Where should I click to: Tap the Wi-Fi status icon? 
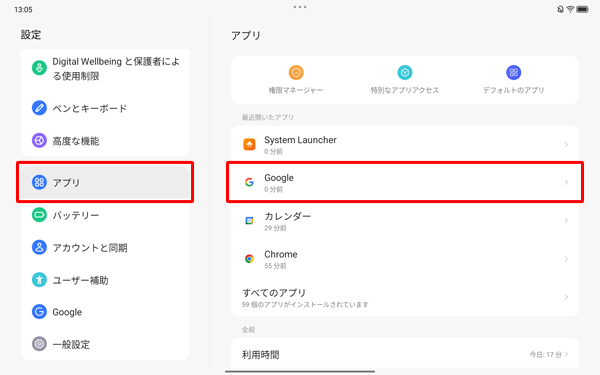point(570,9)
